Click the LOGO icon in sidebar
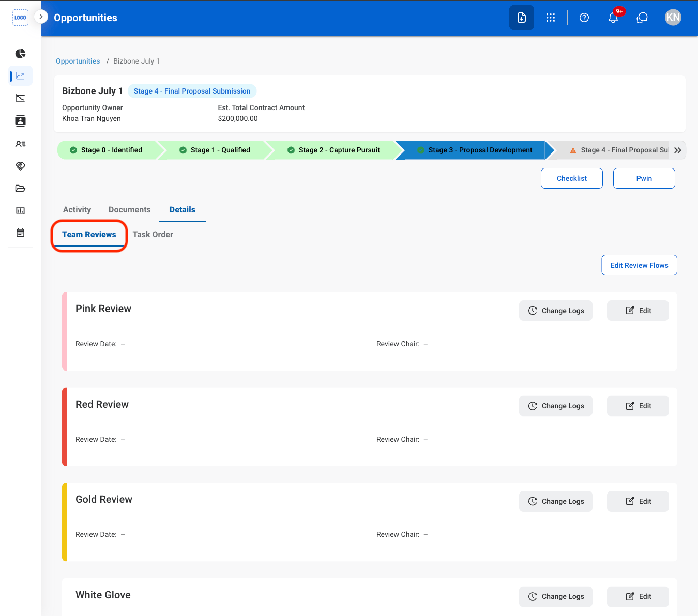Viewport: 698px width, 616px height. coord(20,18)
